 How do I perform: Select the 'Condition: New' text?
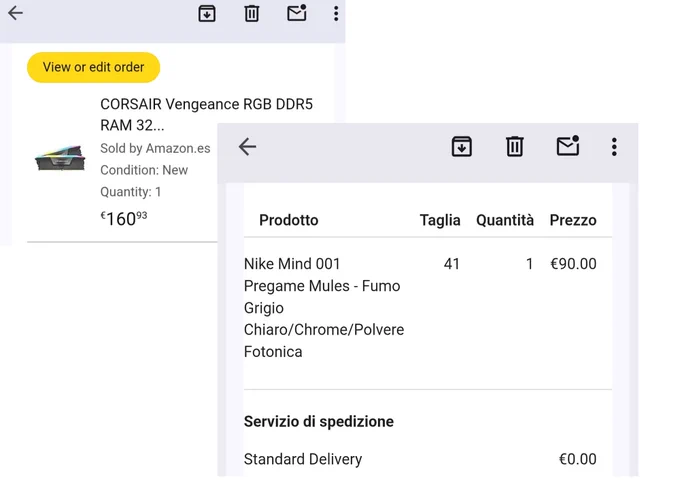coord(144,170)
